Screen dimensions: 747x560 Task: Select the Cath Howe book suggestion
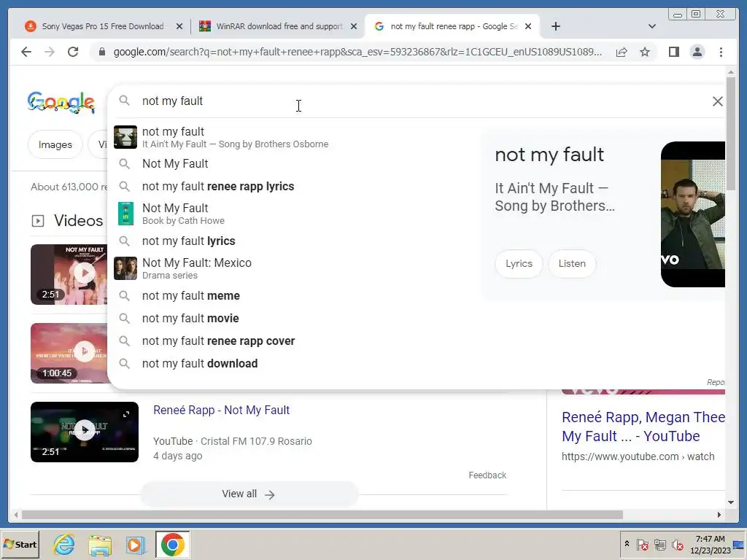295,214
